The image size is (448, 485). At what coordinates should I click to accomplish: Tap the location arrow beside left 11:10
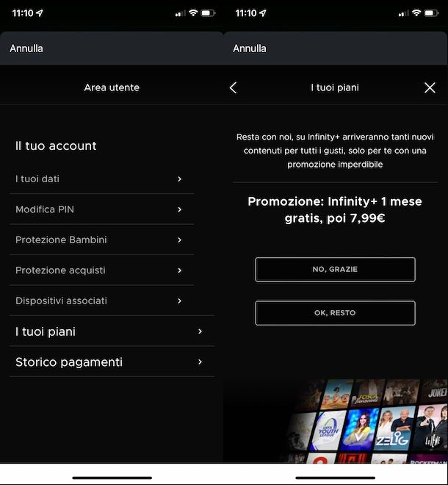click(39, 13)
